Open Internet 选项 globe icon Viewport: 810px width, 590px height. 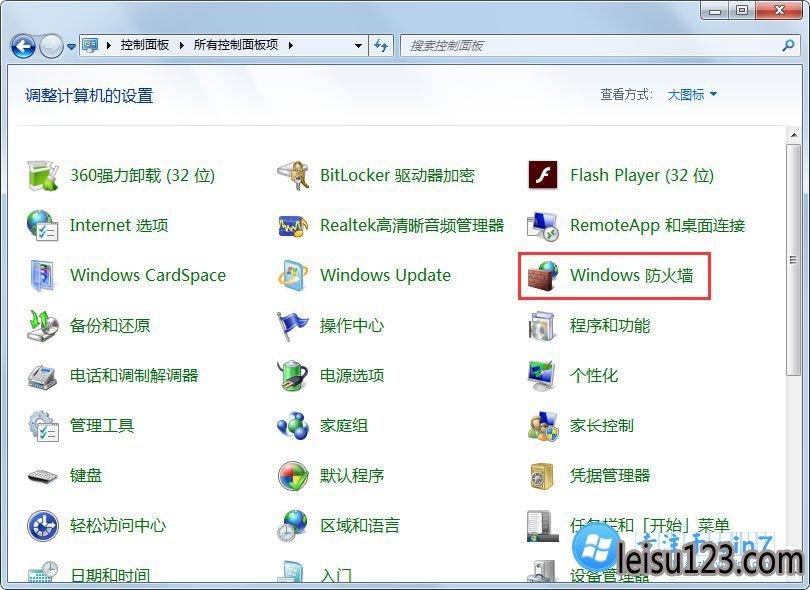pos(43,225)
